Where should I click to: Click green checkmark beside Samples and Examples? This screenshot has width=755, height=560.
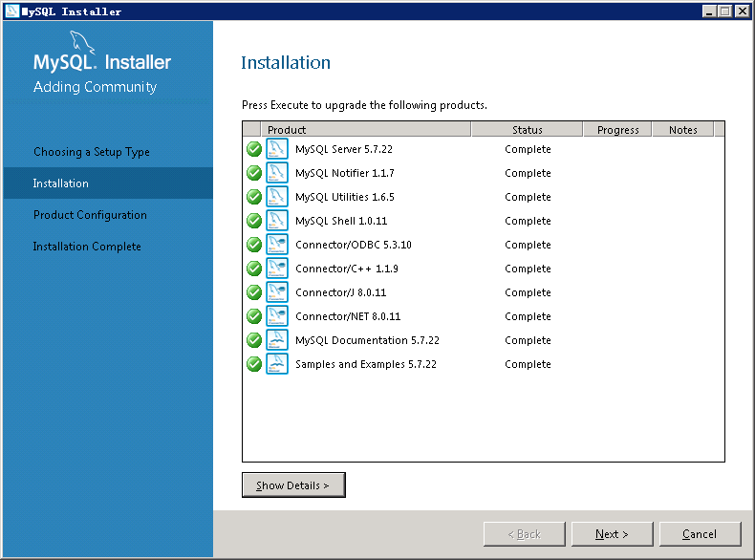(254, 364)
